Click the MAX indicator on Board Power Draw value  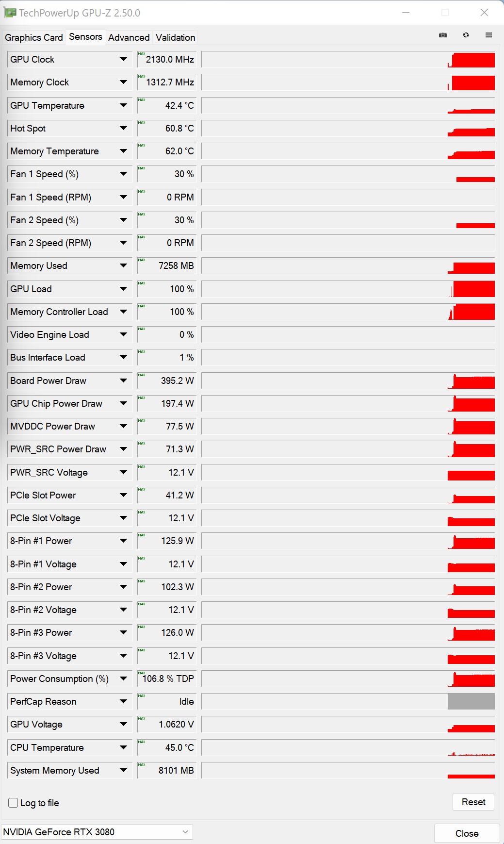(142, 375)
